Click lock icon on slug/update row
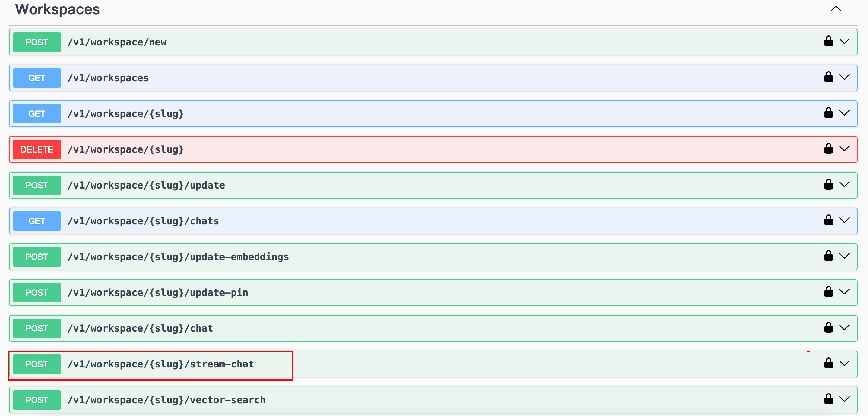 (x=828, y=184)
